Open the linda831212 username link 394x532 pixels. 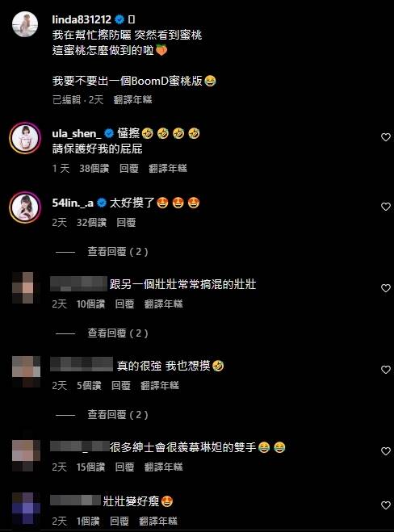tap(82, 19)
